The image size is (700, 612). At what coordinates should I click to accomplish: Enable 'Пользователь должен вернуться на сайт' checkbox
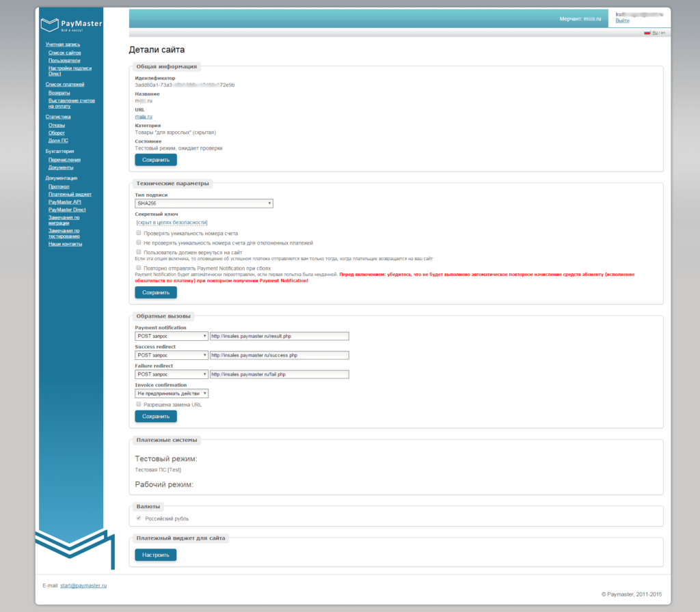click(x=139, y=252)
